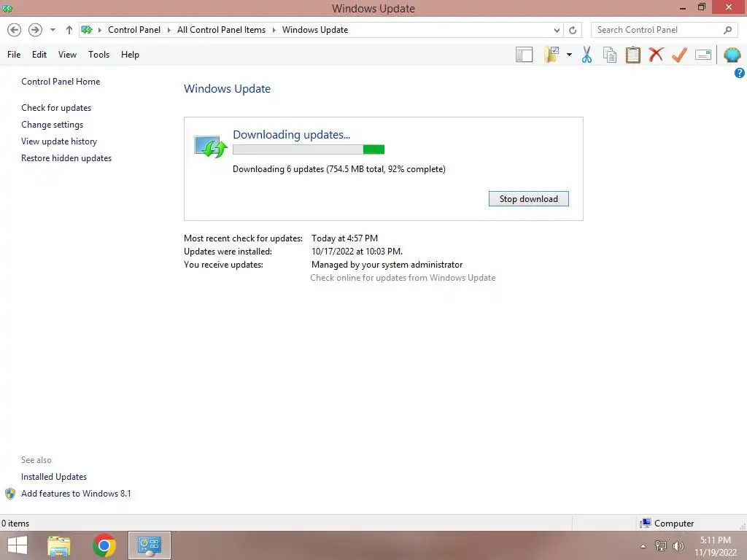
Task: Click the red Delete X icon
Action: [x=656, y=54]
